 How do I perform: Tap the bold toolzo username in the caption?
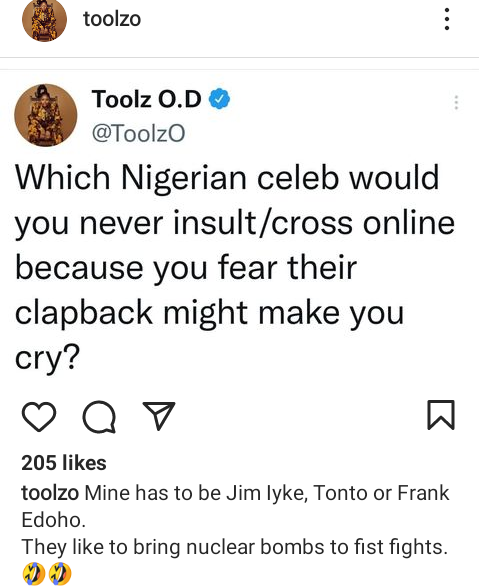click(50, 493)
